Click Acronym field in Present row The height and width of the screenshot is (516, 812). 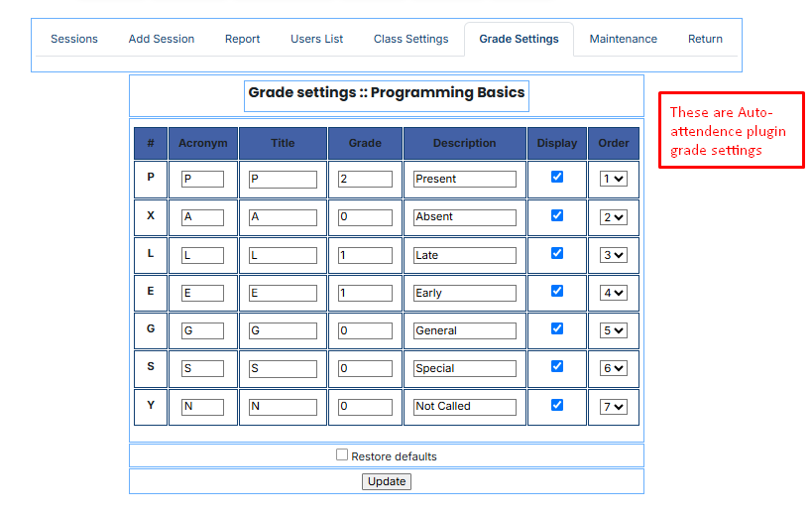click(x=202, y=180)
